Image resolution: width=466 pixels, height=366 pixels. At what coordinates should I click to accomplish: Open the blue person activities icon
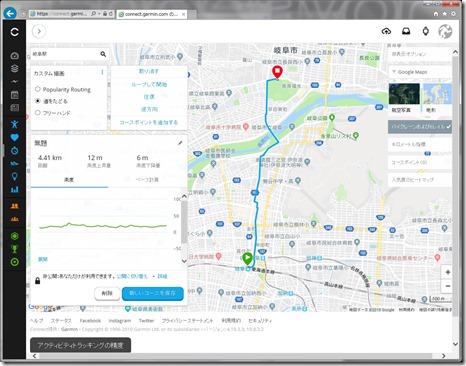coord(14,124)
